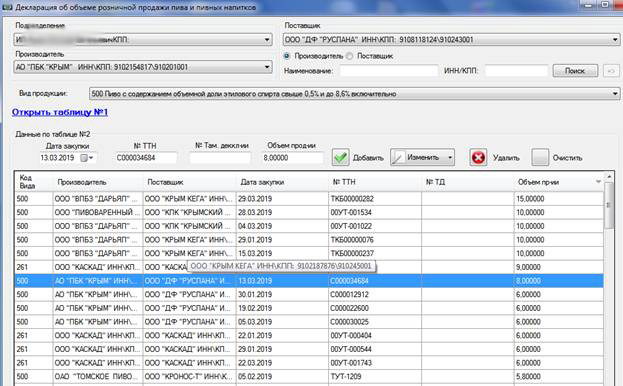Select row with ТТН 00УТ-001534

click(x=309, y=212)
